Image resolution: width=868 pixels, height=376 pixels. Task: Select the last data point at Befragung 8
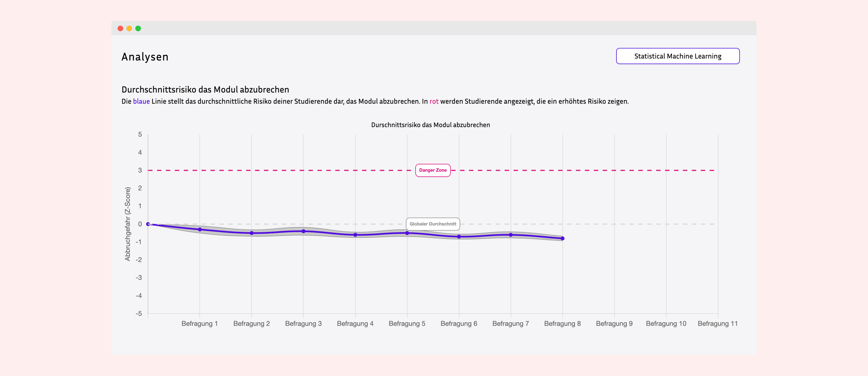pyautogui.click(x=563, y=238)
